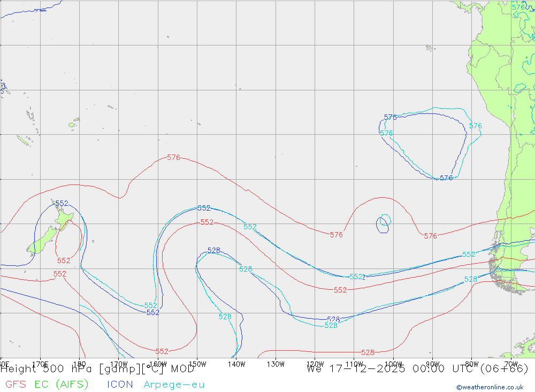Click the We 17-12-2025 00:00 UTC timestamp
The height and width of the screenshot is (392, 535).
point(417,369)
